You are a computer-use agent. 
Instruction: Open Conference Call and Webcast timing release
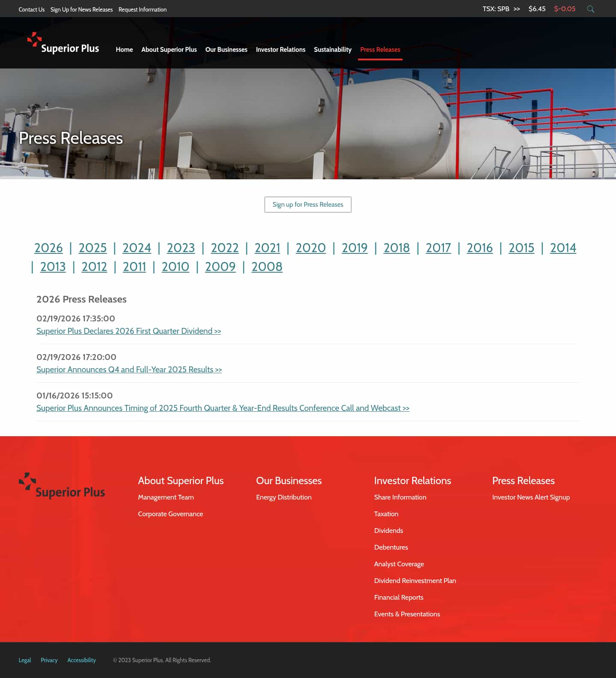point(223,408)
